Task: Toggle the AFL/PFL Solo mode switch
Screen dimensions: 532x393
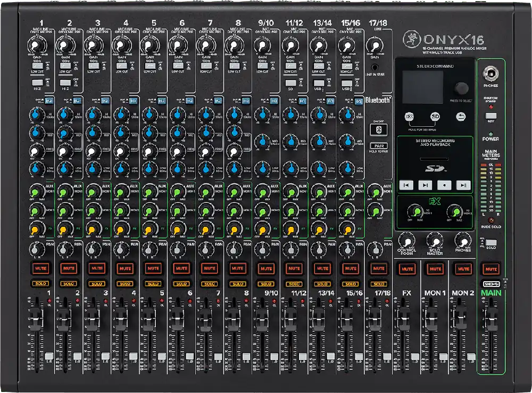Action: coord(491,242)
